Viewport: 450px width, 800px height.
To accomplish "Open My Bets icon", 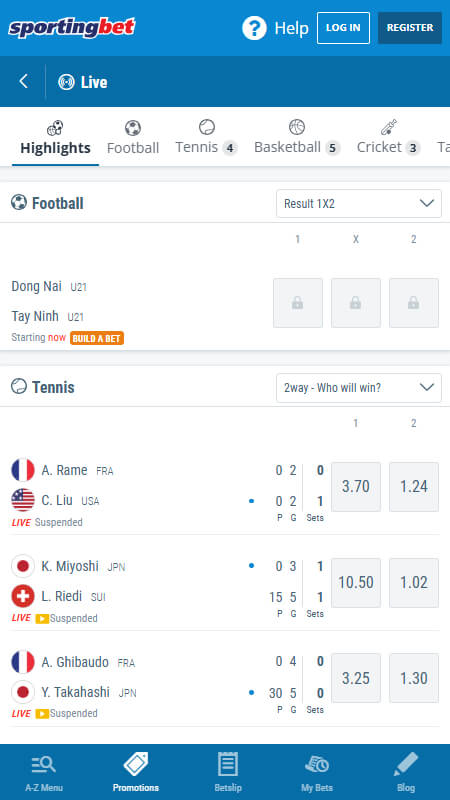I will click(x=317, y=764).
